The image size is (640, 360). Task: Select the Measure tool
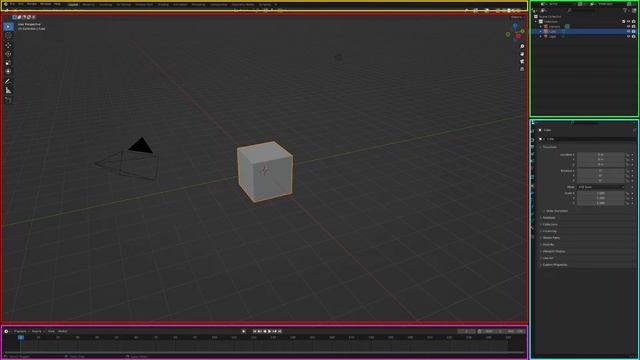pos(8,90)
